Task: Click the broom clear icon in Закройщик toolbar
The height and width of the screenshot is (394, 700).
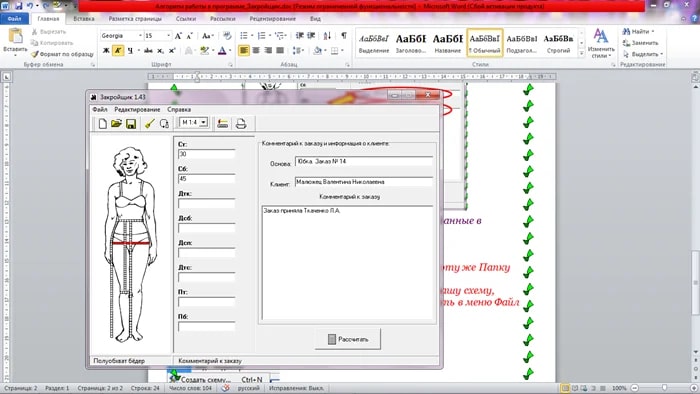Action: [150, 124]
